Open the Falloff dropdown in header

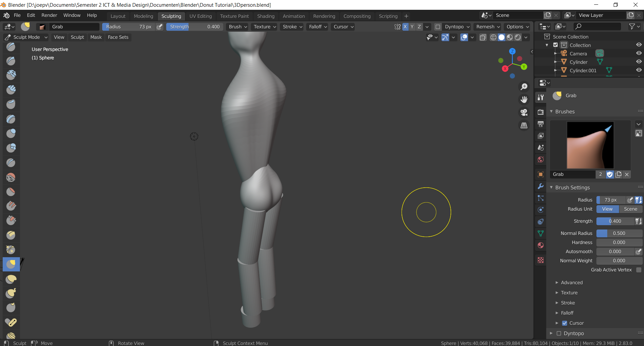(318, 27)
